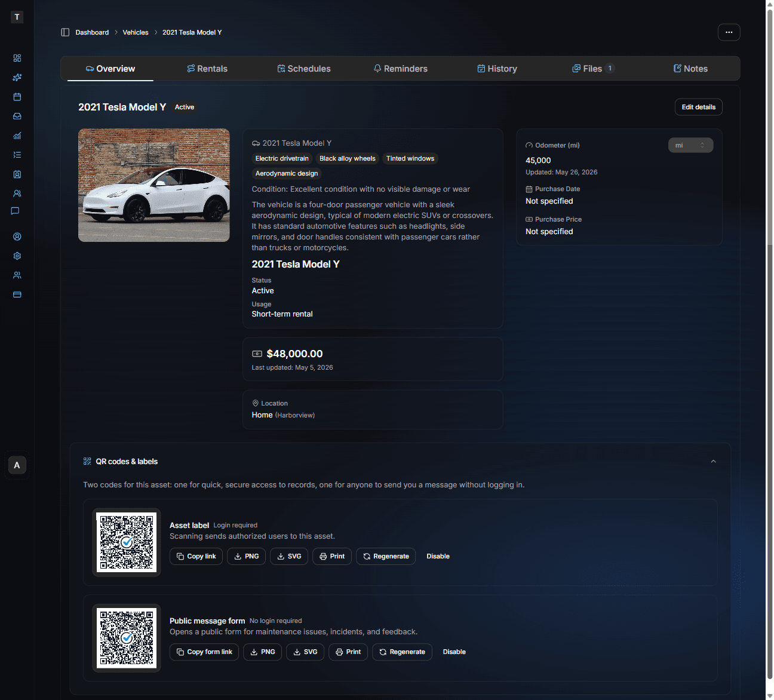Screen dimensions: 774x700
Task: Download Asset label as SVG
Action: [289, 556]
